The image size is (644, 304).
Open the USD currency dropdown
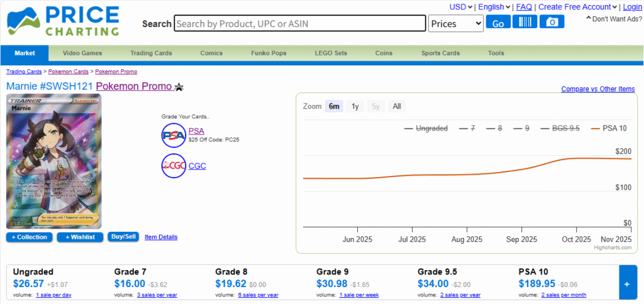pos(461,7)
